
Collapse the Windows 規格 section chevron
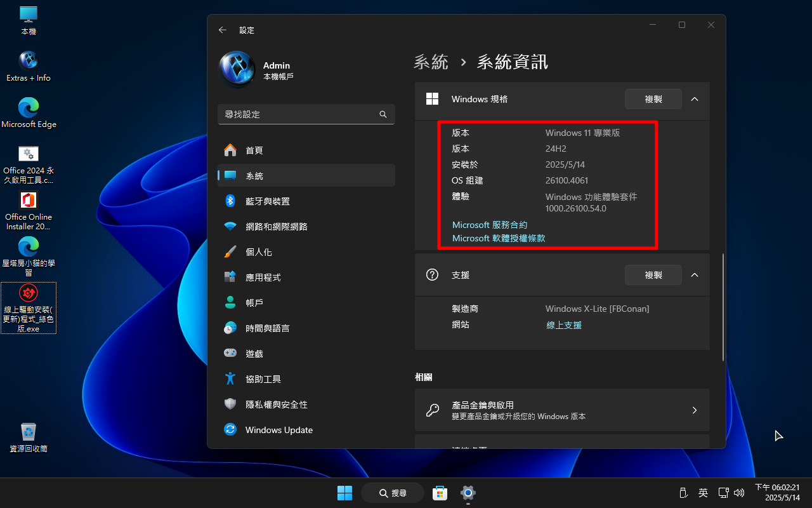[x=695, y=99]
